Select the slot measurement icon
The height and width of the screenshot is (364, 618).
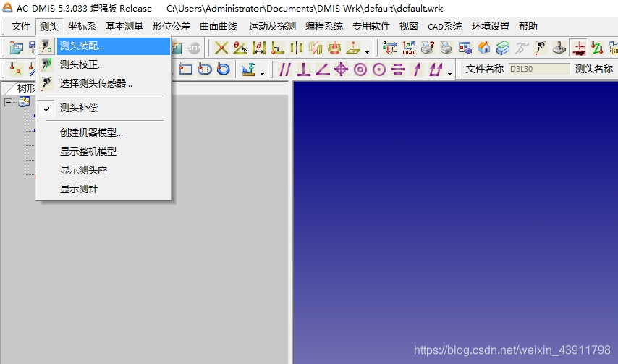tap(205, 69)
